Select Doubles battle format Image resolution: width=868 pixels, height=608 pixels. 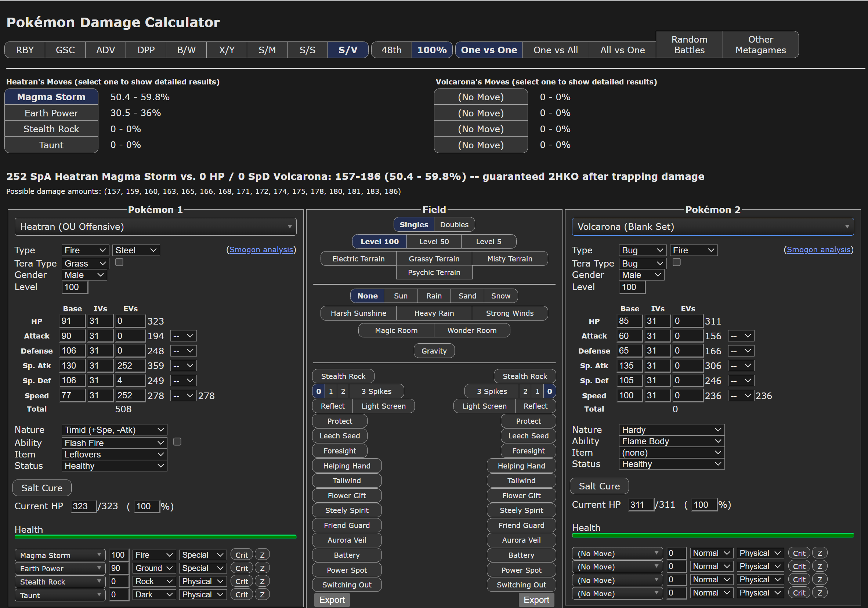(454, 225)
